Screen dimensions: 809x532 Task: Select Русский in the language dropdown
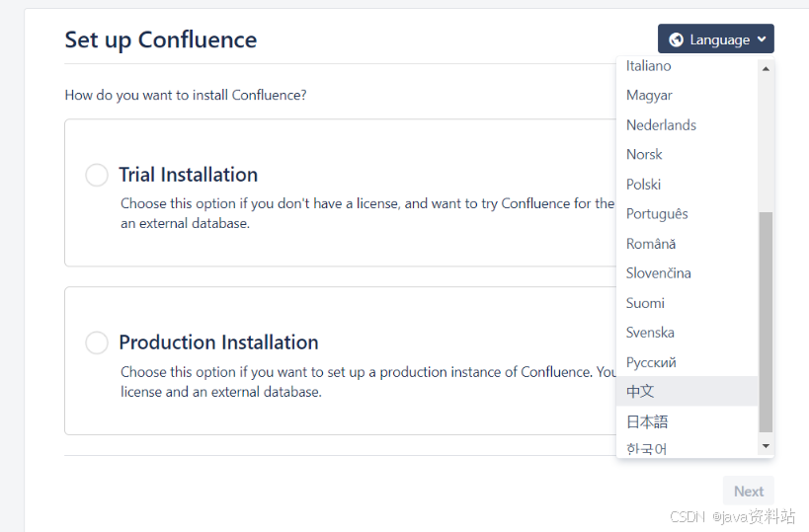tap(651, 362)
